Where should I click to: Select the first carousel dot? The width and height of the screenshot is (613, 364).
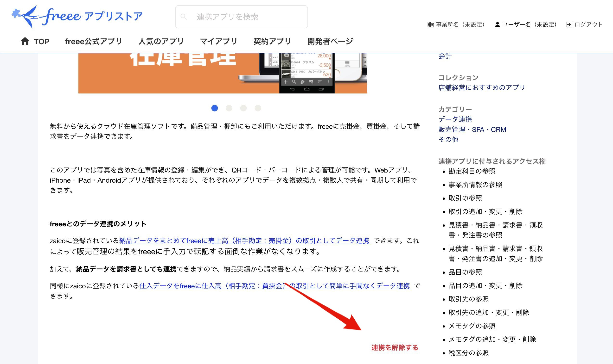[x=214, y=108]
